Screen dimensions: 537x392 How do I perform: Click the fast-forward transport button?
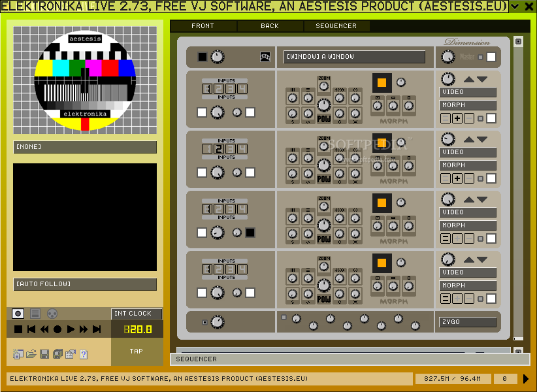(84, 329)
